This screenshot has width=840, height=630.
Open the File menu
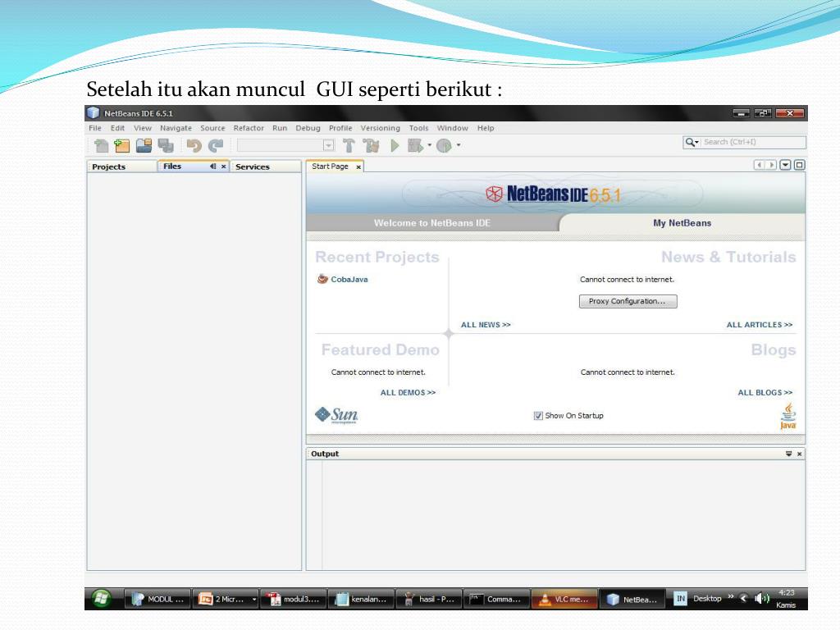(x=95, y=128)
